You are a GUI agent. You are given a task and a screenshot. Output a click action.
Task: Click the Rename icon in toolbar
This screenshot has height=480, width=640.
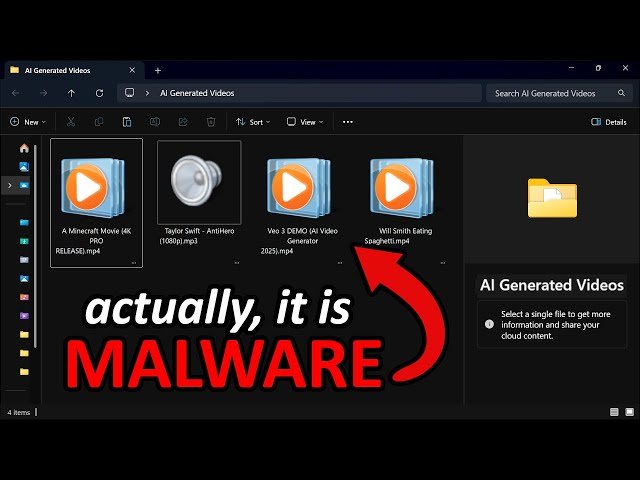155,122
